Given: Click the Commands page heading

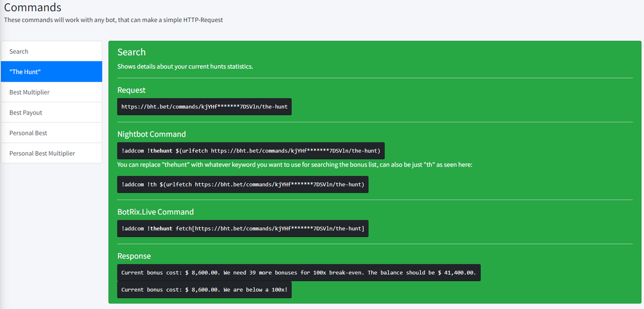Looking at the screenshot, I should (x=33, y=8).
